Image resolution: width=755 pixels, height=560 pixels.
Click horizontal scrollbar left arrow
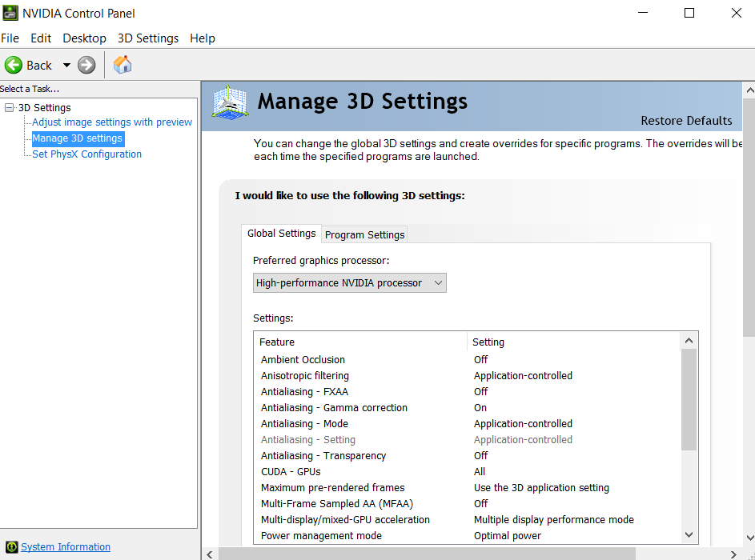(x=210, y=554)
